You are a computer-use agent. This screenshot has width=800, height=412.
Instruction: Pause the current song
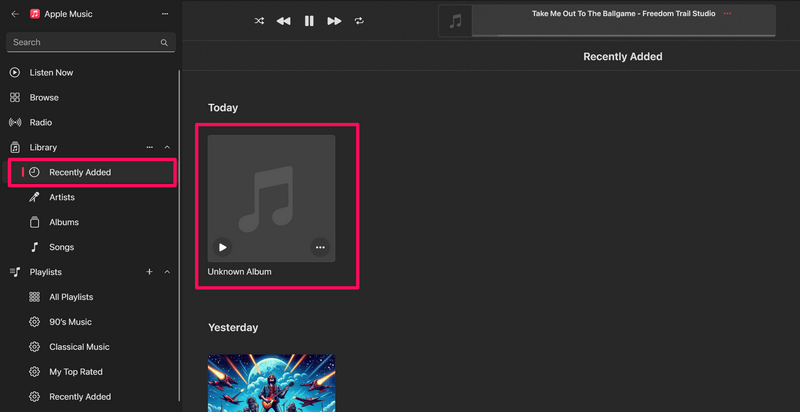pos(309,20)
